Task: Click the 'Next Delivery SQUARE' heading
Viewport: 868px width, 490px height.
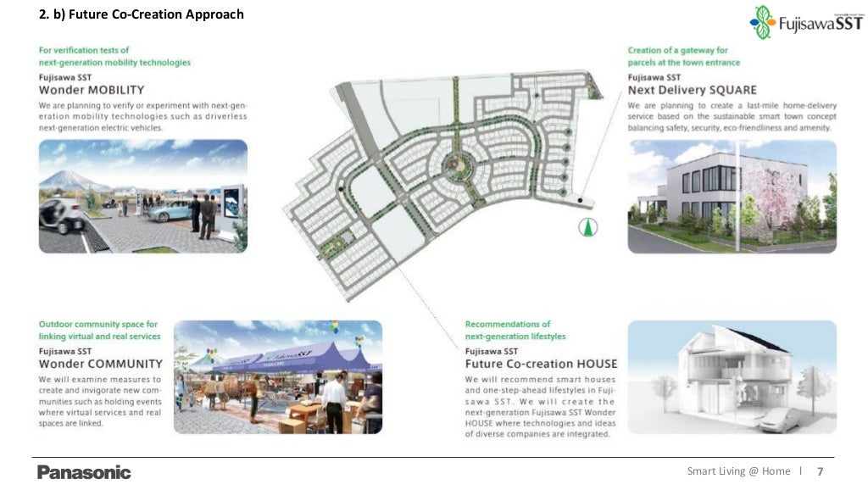Action: pyautogui.click(x=692, y=90)
